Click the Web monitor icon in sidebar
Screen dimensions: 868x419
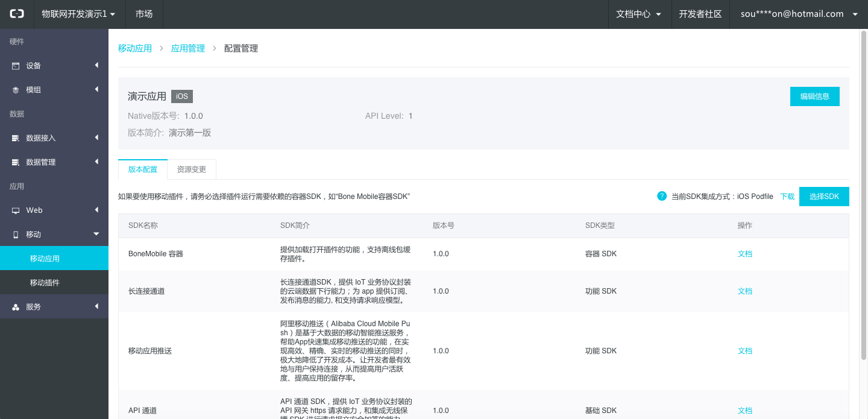pos(16,210)
